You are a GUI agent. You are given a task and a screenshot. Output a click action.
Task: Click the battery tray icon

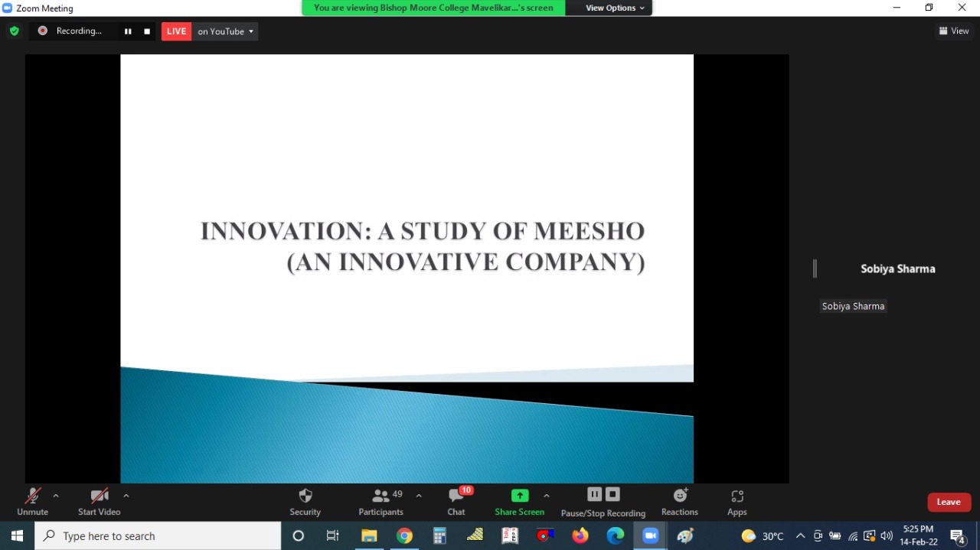tap(835, 536)
